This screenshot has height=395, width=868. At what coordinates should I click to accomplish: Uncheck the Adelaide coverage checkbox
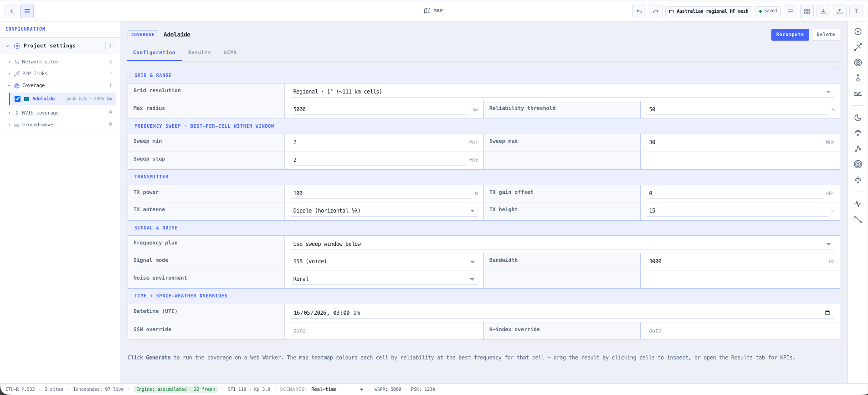[17, 99]
